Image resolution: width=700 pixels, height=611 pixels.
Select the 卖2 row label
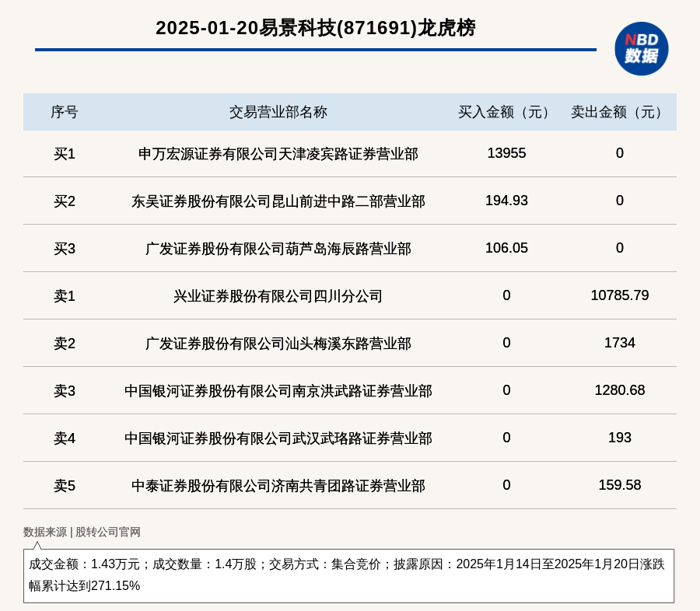65,344
